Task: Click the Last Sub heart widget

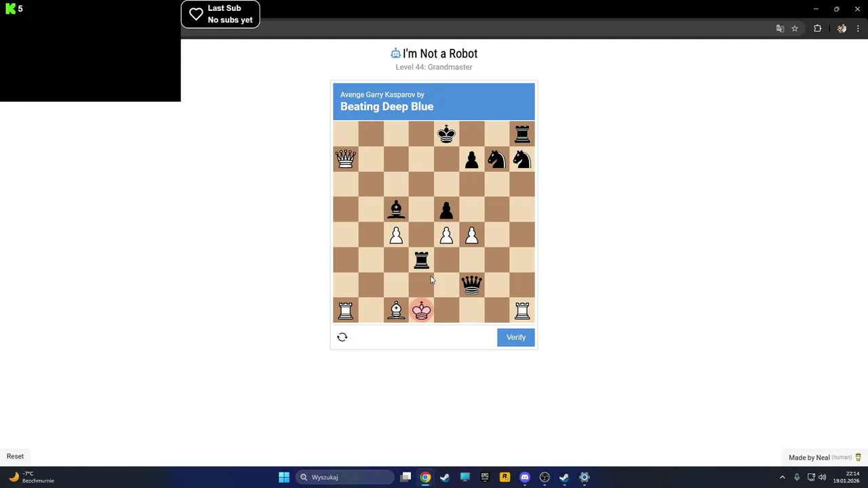Action: point(220,14)
